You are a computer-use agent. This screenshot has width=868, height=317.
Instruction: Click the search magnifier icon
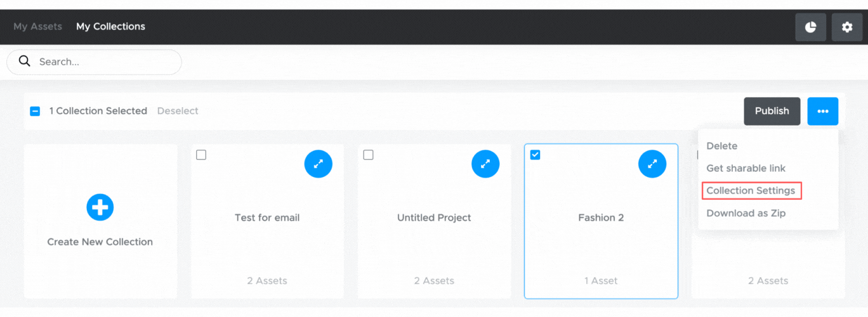25,61
